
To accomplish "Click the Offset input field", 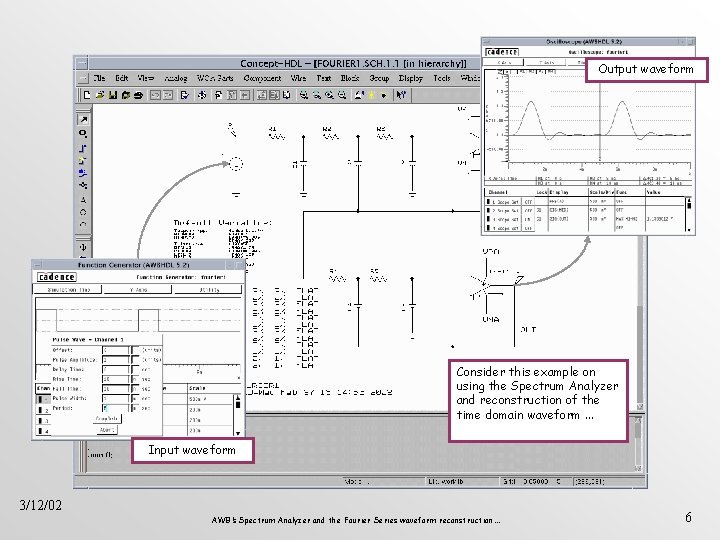I will pyautogui.click(x=115, y=350).
